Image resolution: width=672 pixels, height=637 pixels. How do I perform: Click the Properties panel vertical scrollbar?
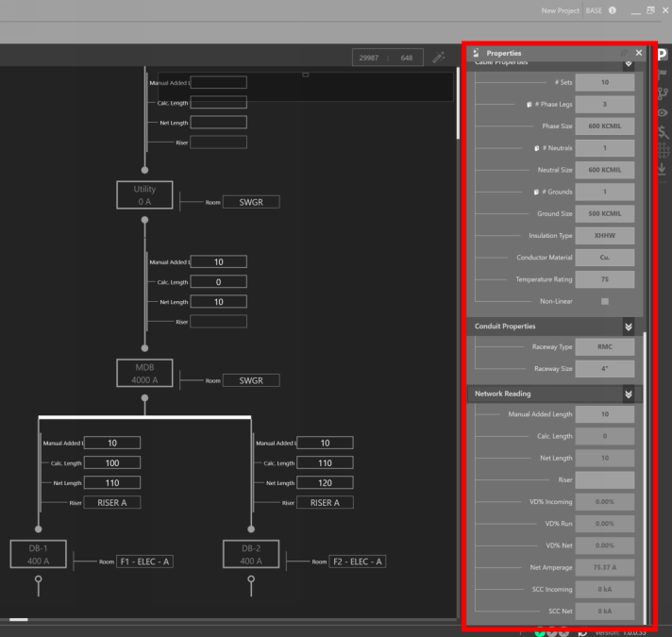[x=645, y=478]
